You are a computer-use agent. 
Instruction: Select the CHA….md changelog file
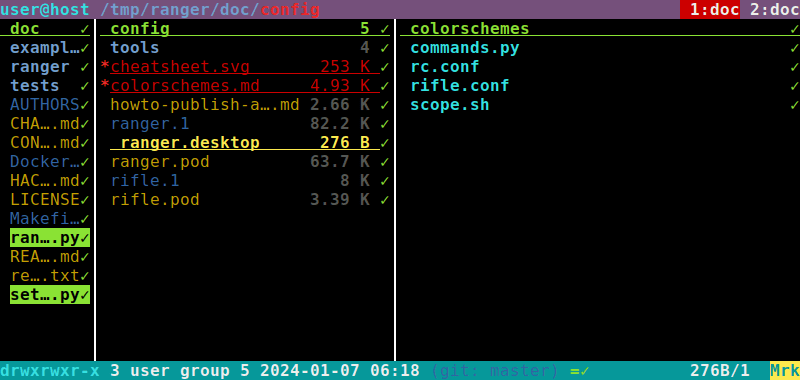[45, 123]
